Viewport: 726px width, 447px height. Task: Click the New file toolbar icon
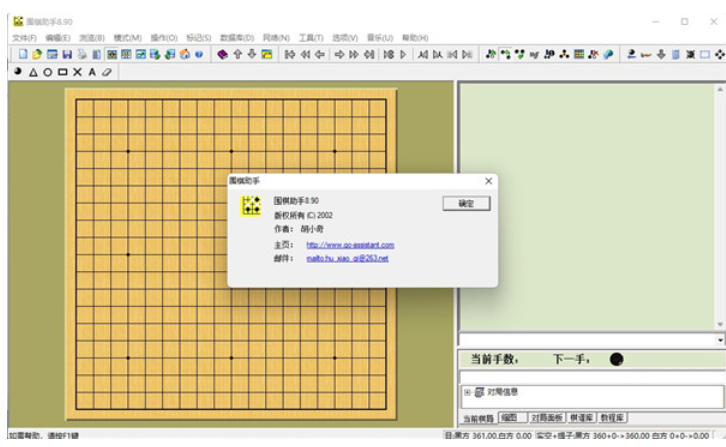click(22, 54)
